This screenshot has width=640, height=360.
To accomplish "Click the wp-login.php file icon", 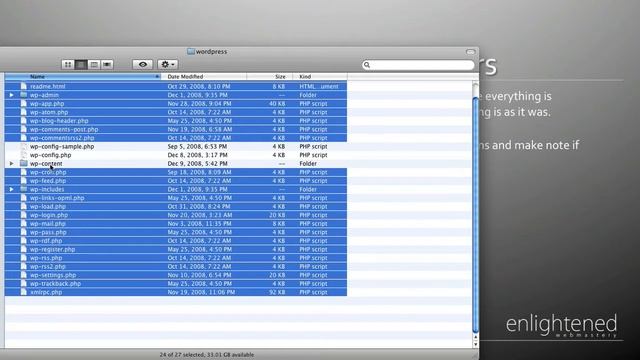I will click(x=24, y=215).
